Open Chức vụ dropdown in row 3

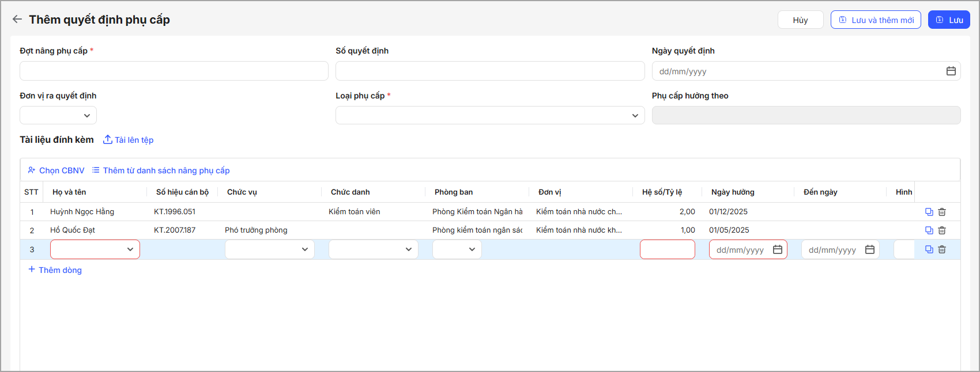point(269,249)
